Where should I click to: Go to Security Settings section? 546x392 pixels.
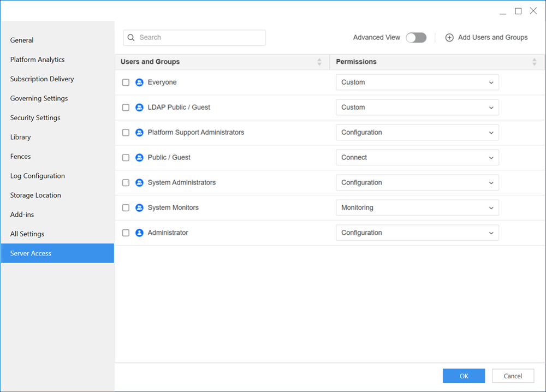35,118
